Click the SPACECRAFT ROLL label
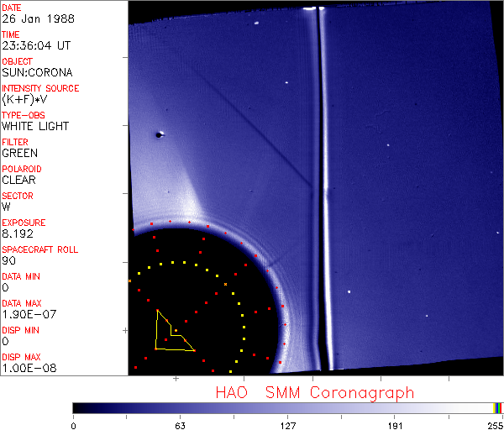 coord(40,249)
